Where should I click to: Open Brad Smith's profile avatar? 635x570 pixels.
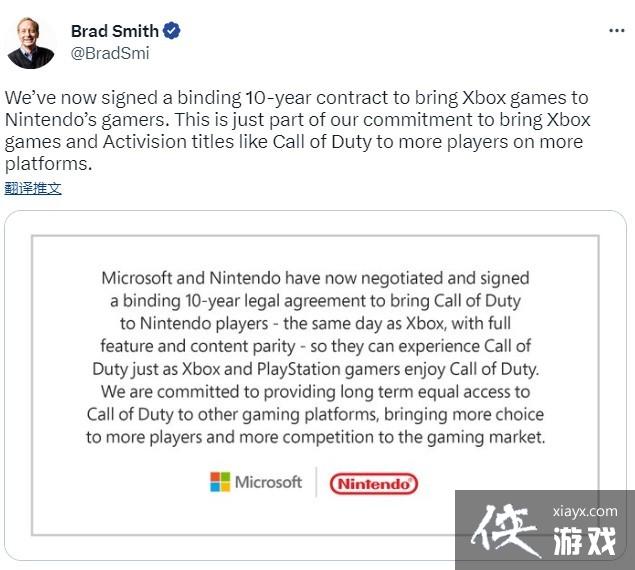(x=30, y=42)
